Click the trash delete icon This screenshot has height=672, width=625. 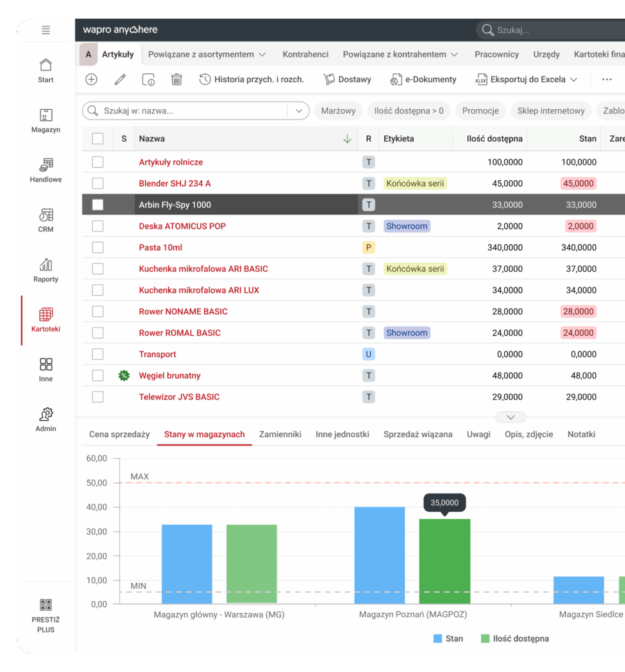coord(177,79)
